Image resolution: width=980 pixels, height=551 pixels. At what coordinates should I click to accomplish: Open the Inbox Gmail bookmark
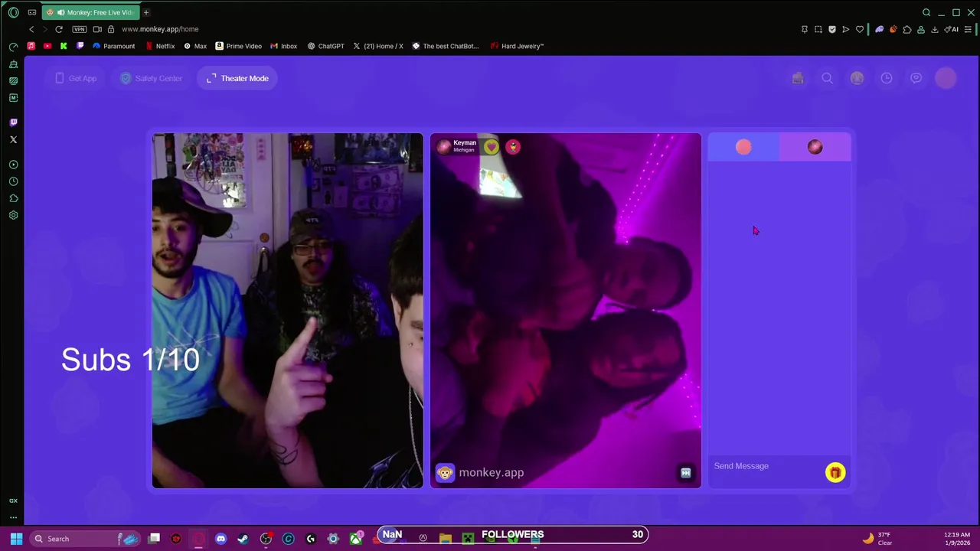tap(283, 46)
